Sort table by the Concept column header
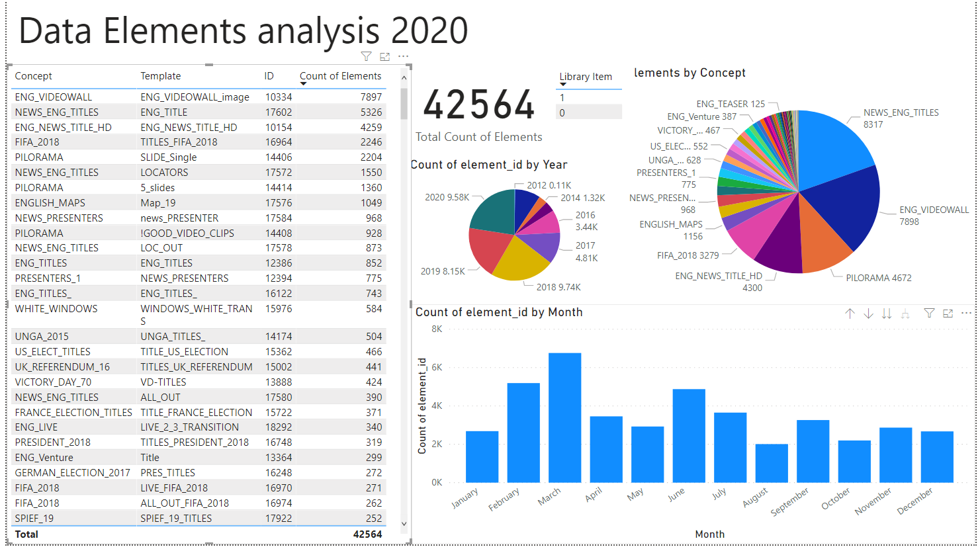Screen dimensions: 980x549 [x=34, y=76]
